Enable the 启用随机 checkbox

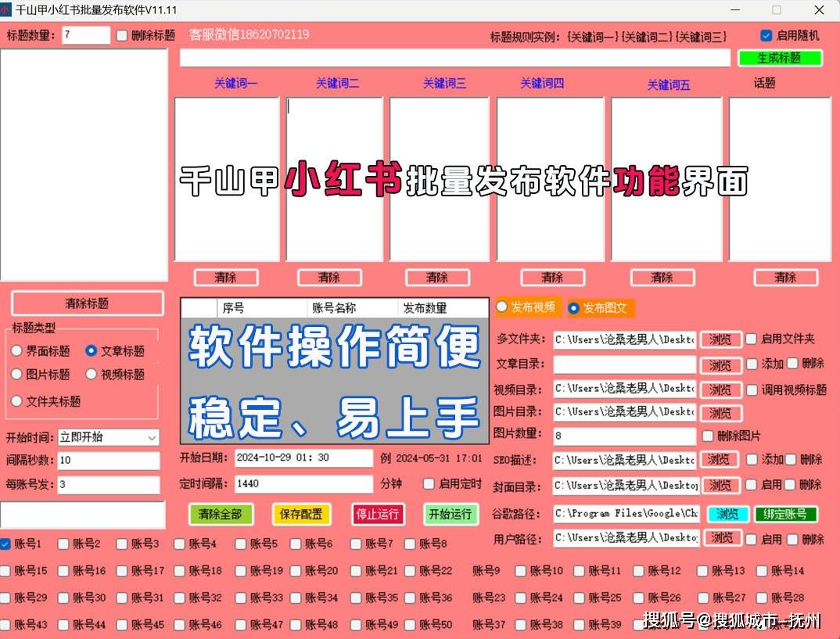tap(766, 35)
